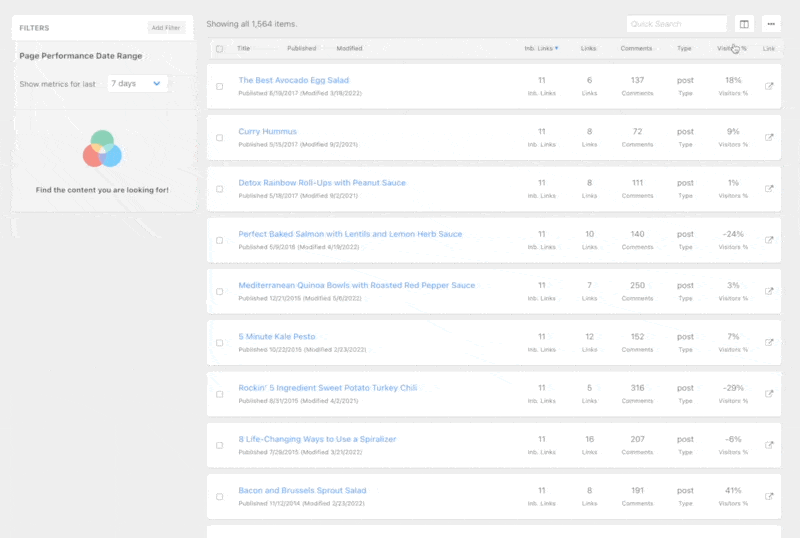Click the 250 comments value for Quinoa Bowls
This screenshot has width=800, height=538.
(x=637, y=285)
